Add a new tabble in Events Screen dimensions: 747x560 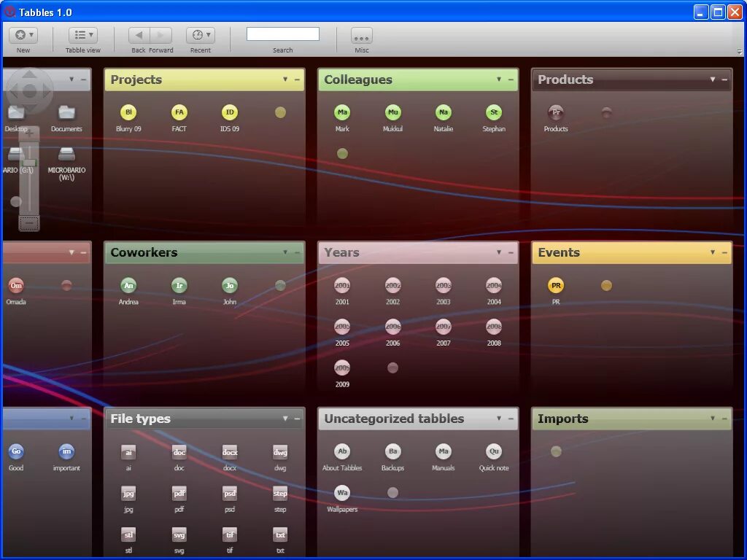[x=606, y=285]
